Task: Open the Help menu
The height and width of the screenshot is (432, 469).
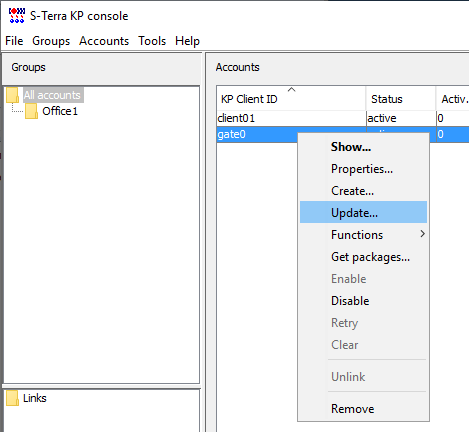Action: click(187, 41)
